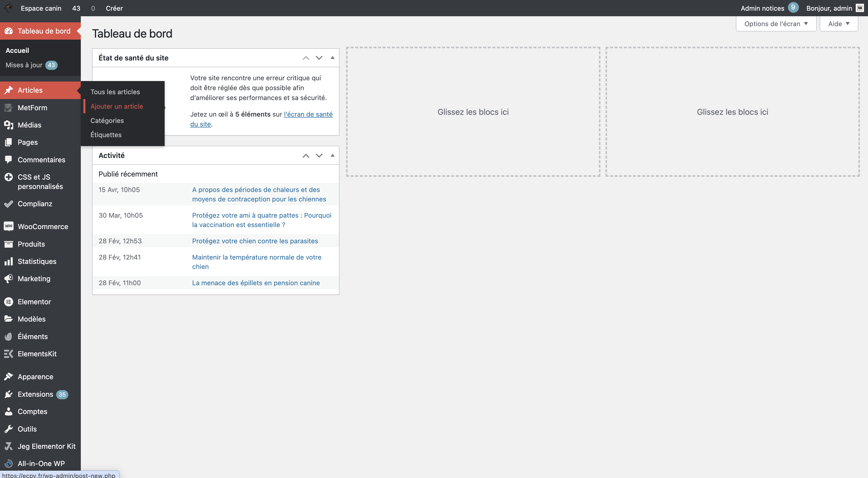868x478 pixels.
Task: Expand the Options de l'écran dropdown
Action: pyautogui.click(x=776, y=24)
